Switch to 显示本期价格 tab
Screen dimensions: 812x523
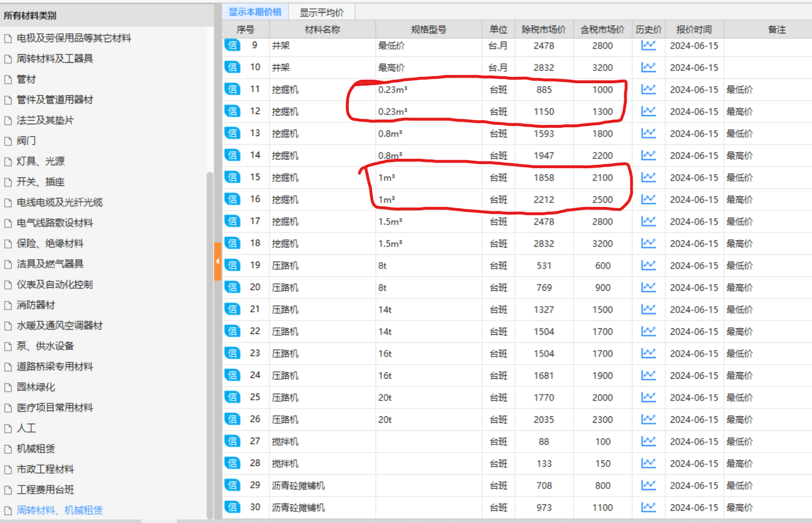click(255, 12)
